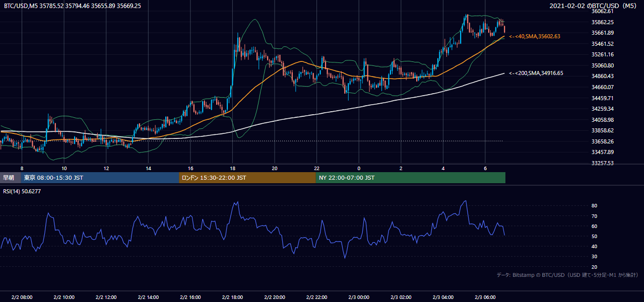This screenshot has height=302, width=644.
Task: Click the 35060.80 price axis label
Action: (603, 65)
